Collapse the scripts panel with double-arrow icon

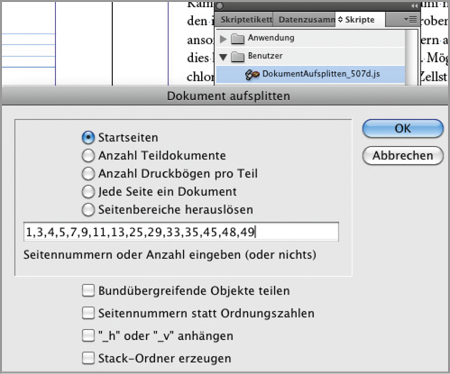414,6
